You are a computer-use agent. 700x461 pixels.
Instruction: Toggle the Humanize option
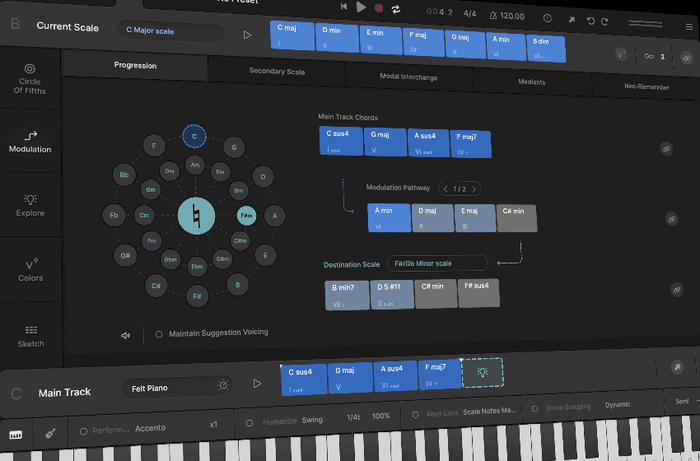pos(250,422)
